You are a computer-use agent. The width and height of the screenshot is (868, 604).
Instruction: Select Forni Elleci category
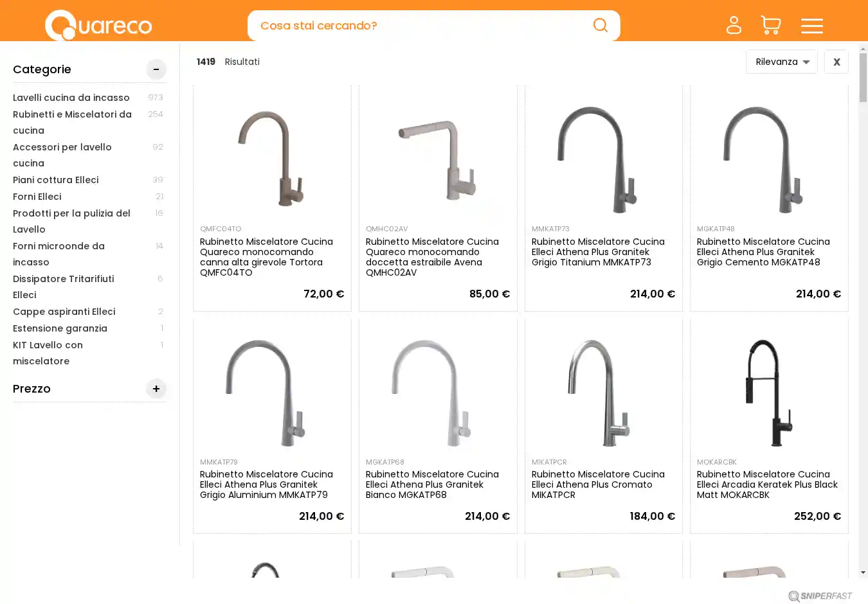37,197
